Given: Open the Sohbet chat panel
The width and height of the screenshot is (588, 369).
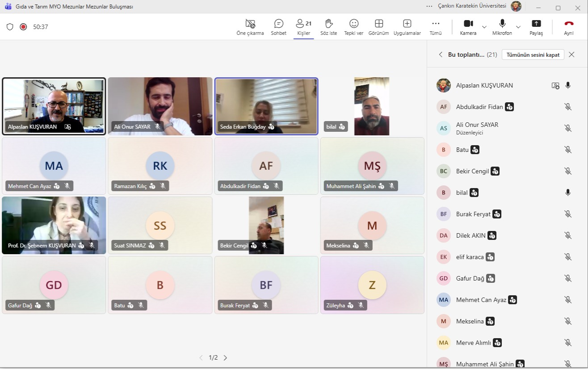Looking at the screenshot, I should [x=278, y=27].
